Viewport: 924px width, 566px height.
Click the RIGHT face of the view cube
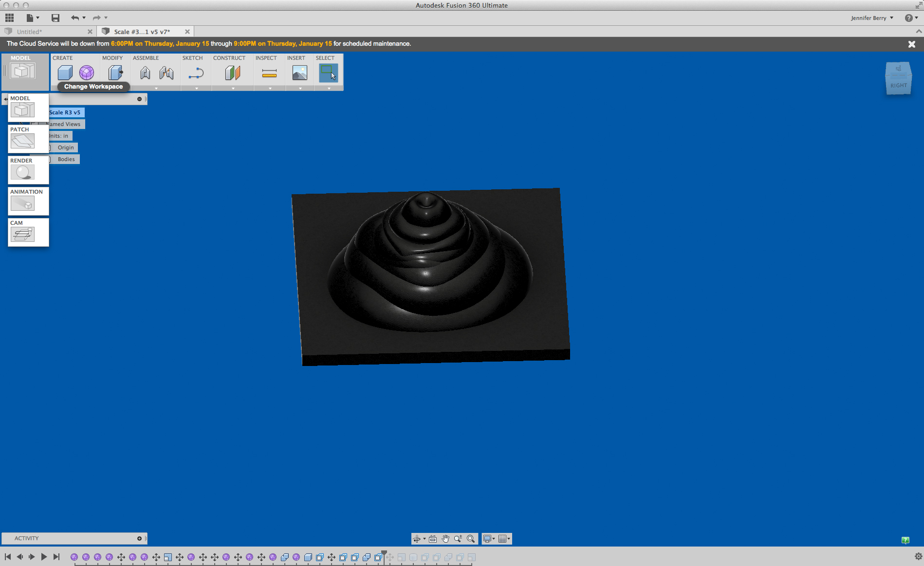(899, 85)
